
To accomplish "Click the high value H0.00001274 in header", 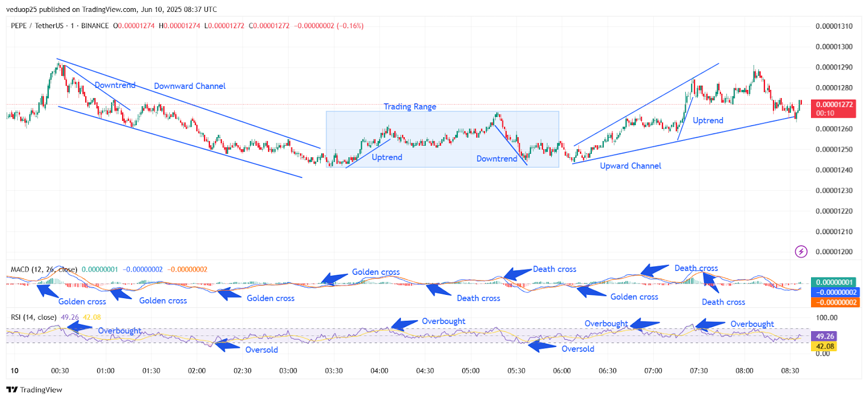I will 180,25.
